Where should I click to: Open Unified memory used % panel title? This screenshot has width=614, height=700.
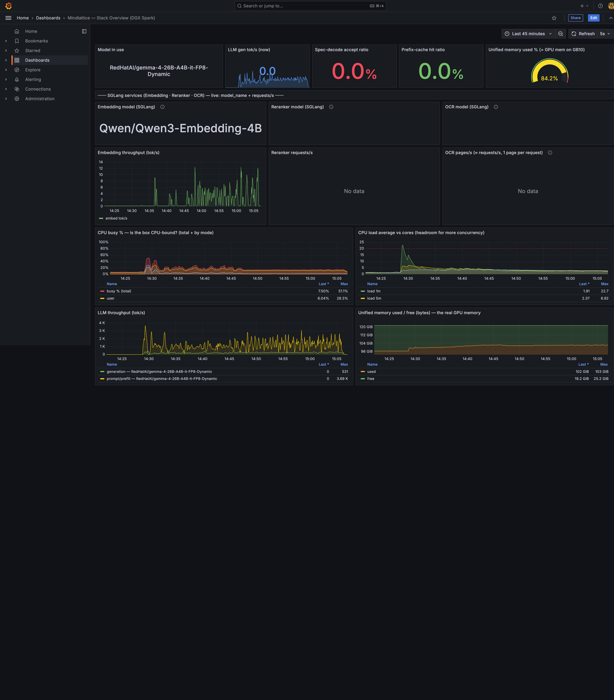(536, 50)
